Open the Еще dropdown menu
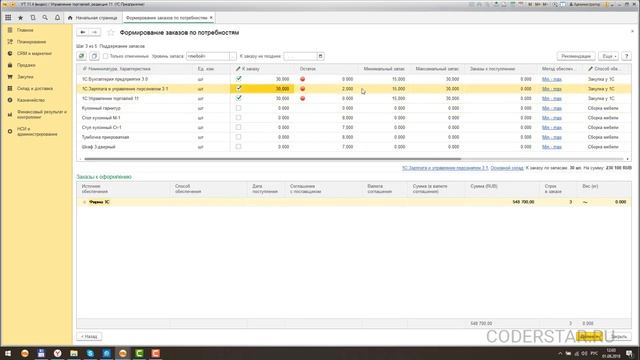Viewport: 640px width, 360px height. coord(608,56)
